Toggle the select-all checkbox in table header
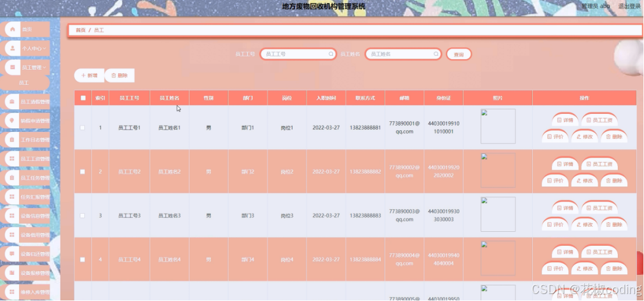 coord(83,98)
